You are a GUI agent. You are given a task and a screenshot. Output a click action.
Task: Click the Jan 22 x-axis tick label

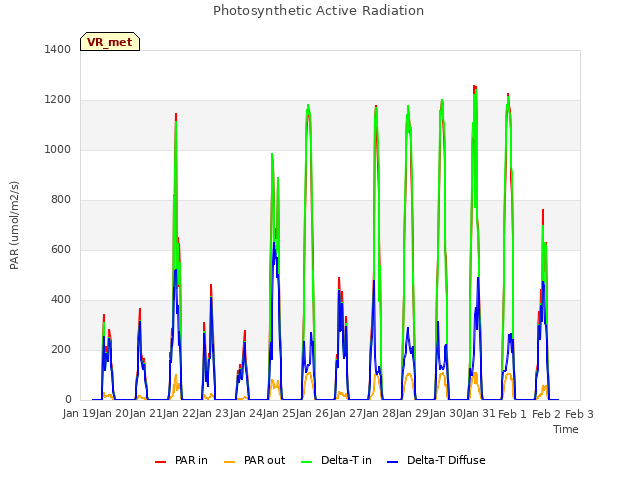pyautogui.click(x=179, y=414)
